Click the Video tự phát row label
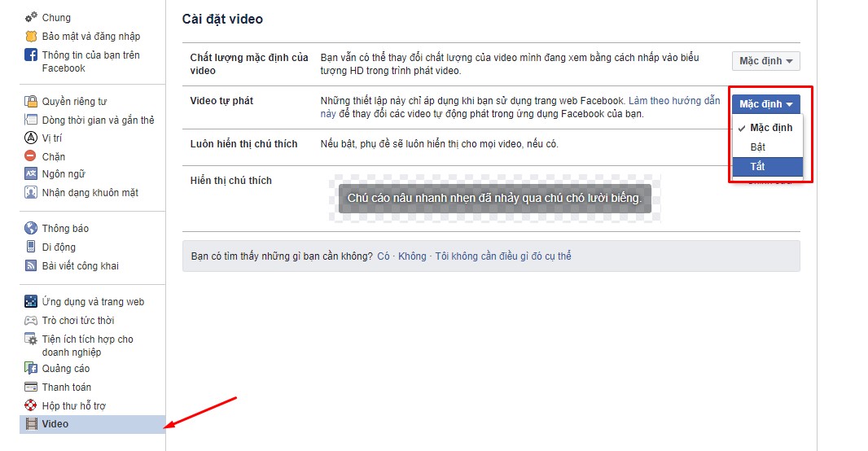 221,101
